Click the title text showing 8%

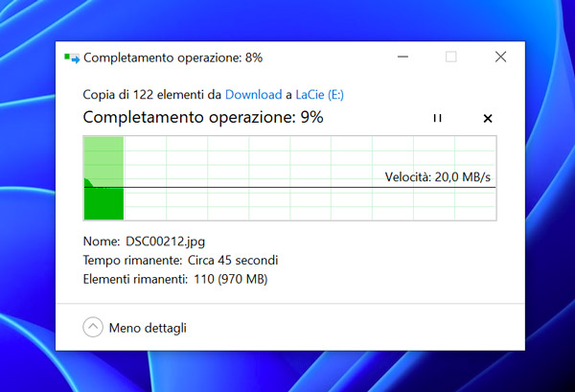click(173, 58)
